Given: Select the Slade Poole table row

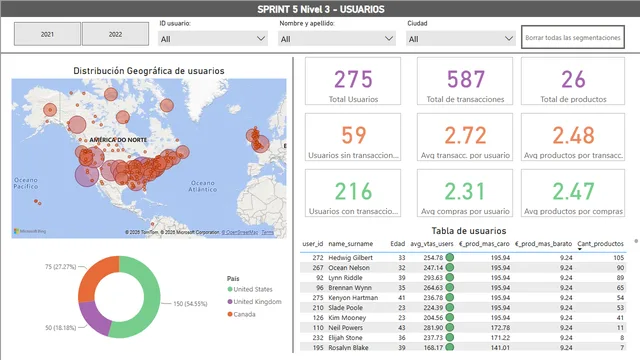Looking at the screenshot, I should [463, 308].
